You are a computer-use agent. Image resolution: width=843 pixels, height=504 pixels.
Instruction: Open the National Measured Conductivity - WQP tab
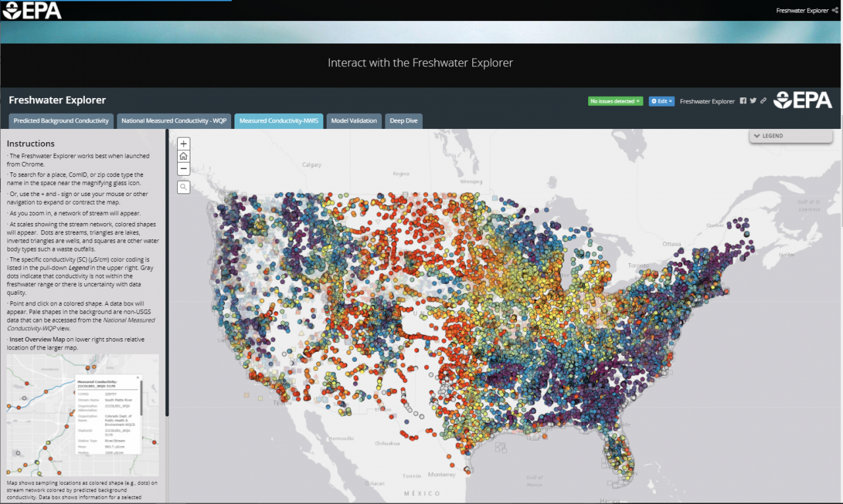173,120
